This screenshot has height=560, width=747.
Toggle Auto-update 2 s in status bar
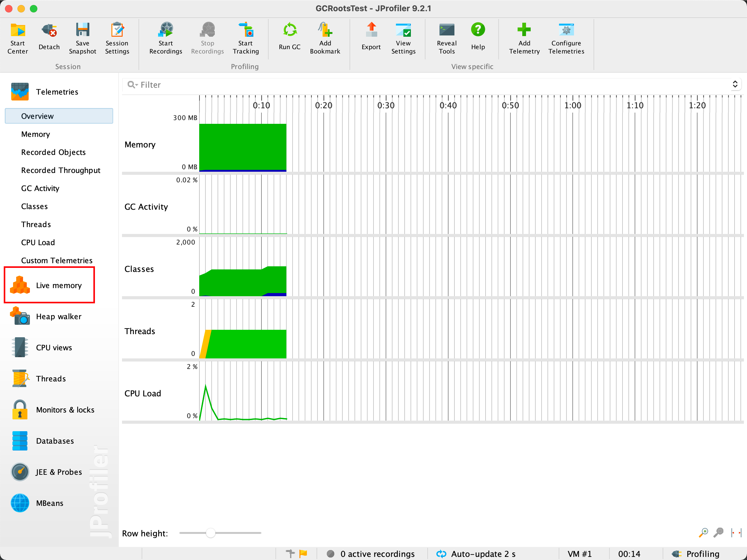click(x=477, y=553)
